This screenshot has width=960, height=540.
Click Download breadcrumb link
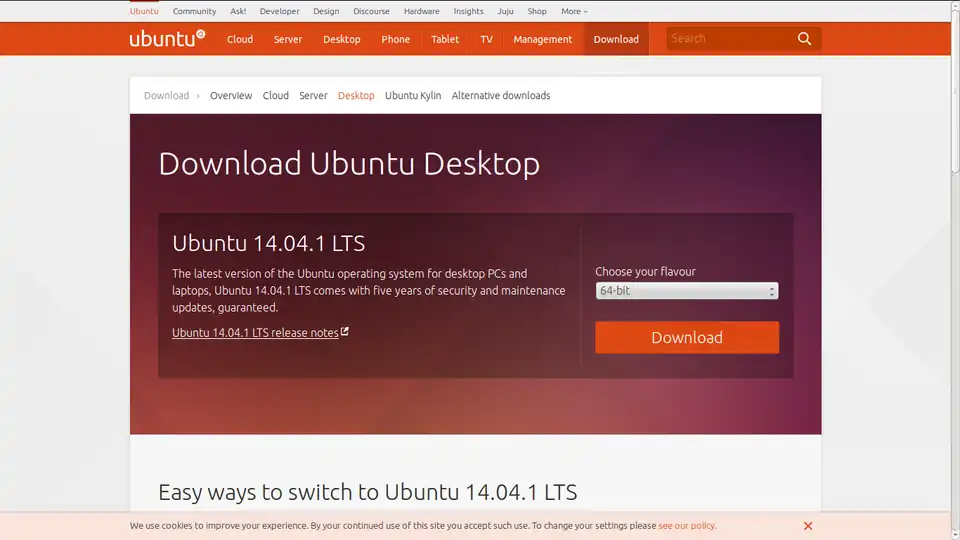pos(167,96)
